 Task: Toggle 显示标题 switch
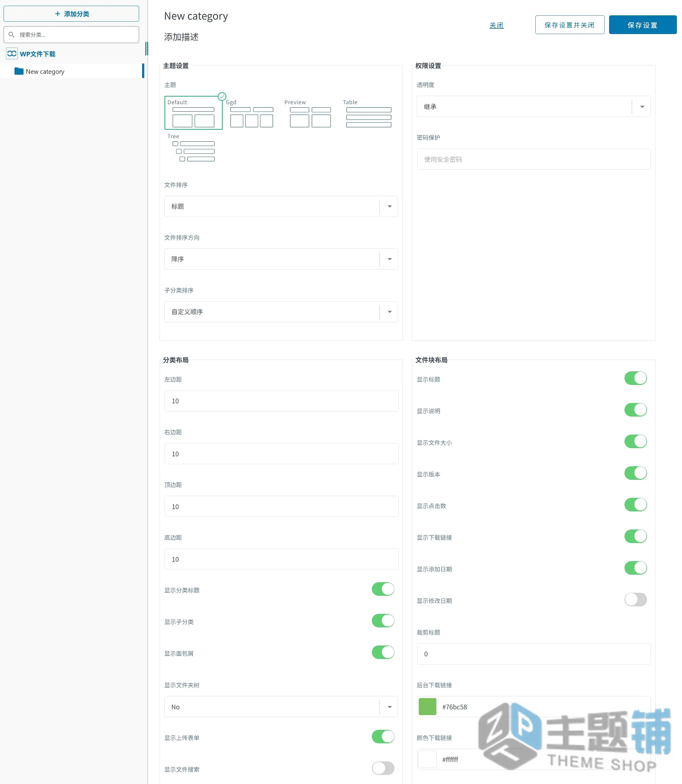(x=636, y=378)
